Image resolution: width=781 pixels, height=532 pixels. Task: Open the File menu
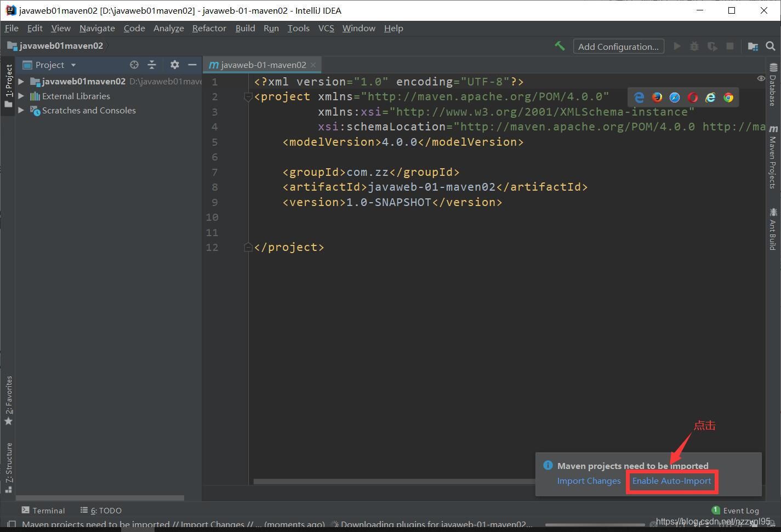tap(12, 28)
